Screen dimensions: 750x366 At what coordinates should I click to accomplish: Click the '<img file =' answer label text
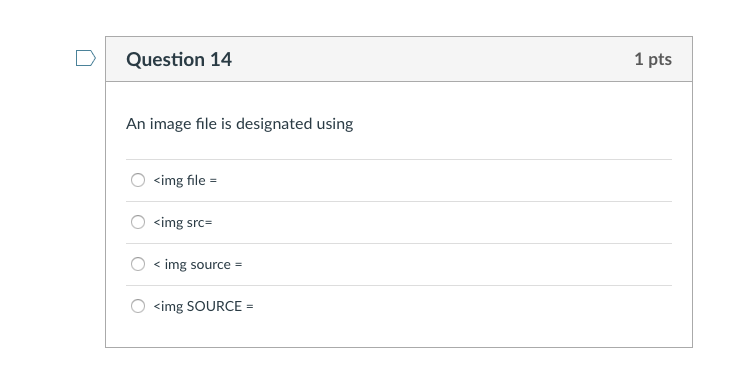185,180
